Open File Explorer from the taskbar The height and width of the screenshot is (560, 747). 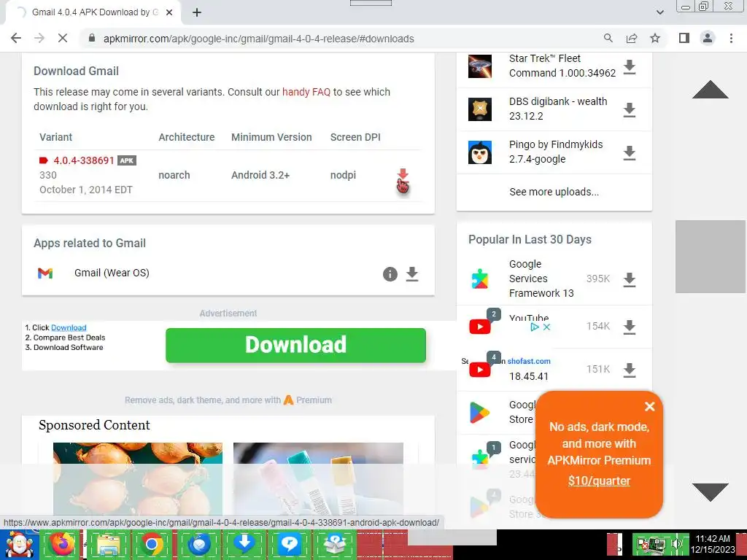tap(108, 544)
